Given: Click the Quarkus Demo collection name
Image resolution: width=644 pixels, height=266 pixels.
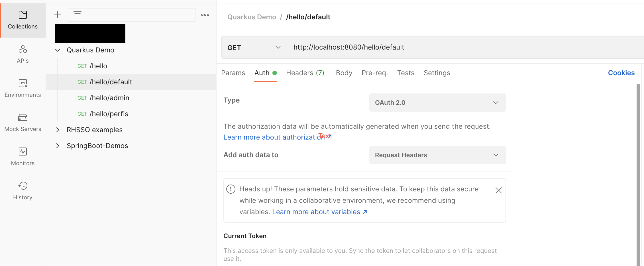Looking at the screenshot, I should coord(90,50).
